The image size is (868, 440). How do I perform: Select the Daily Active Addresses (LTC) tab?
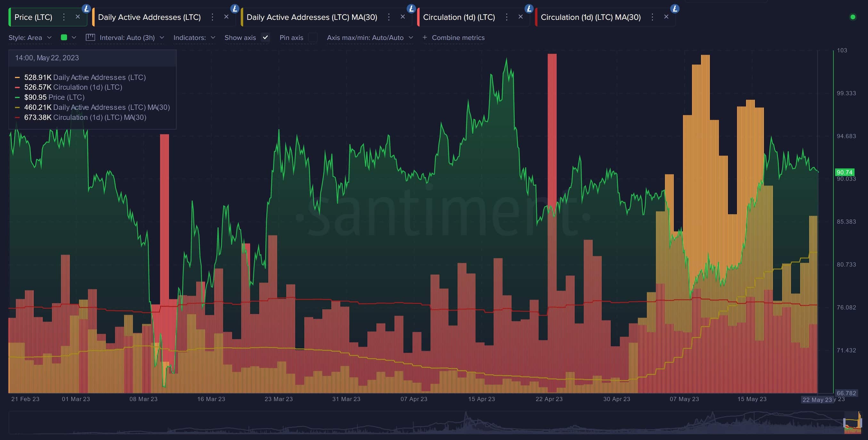tap(149, 17)
